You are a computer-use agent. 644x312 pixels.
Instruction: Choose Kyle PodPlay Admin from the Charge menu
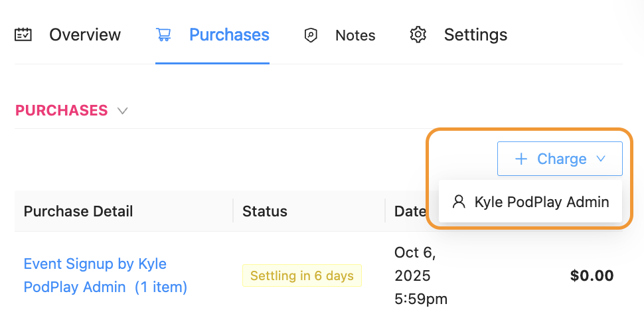541,202
